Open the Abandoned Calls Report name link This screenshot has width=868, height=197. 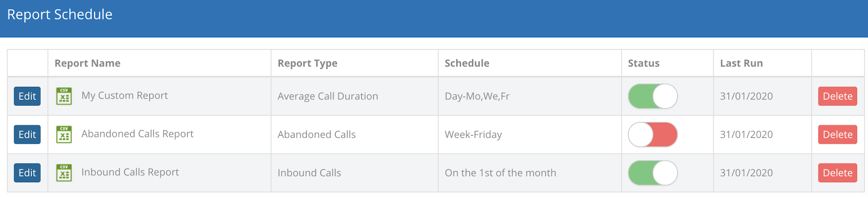[137, 134]
